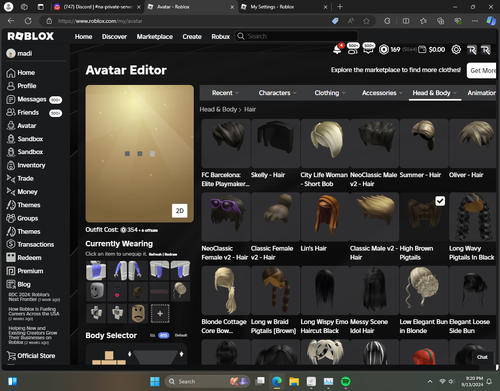Screen dimensions: 500x391
Task: Open File Explorer from taskbar
Action: point(294,381)
